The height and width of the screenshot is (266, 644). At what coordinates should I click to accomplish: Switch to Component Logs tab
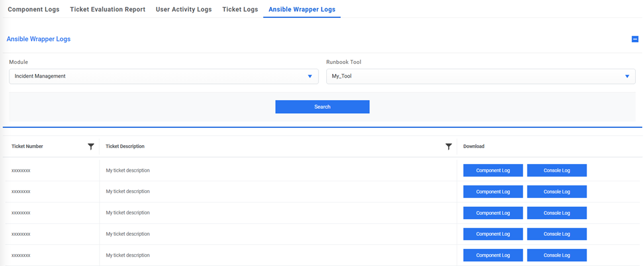33,9
